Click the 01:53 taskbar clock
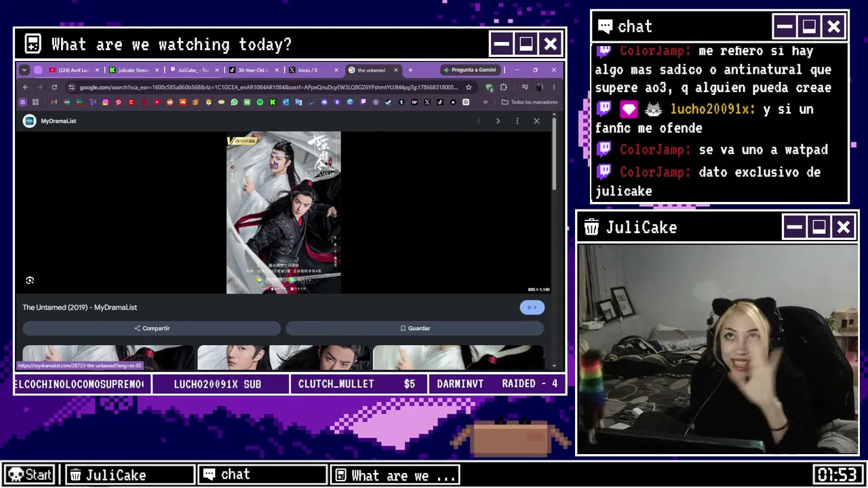Viewport: 868px width, 488px height. [x=837, y=475]
